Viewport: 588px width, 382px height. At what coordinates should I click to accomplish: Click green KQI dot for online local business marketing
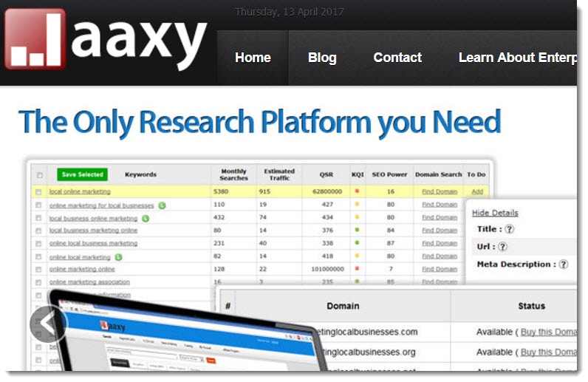click(x=357, y=243)
